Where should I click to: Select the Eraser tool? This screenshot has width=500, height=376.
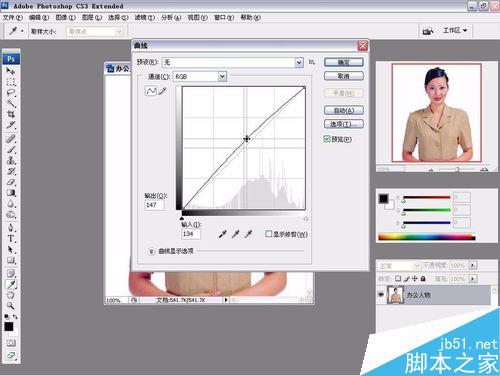(11, 182)
